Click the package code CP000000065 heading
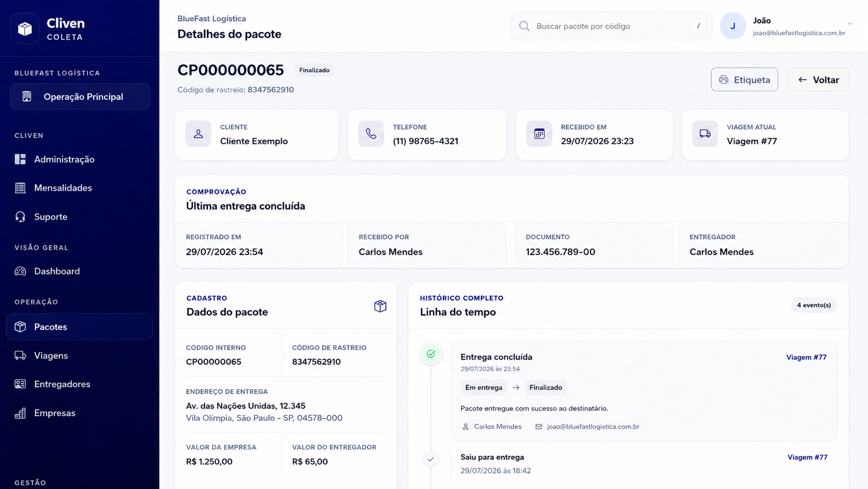Viewport: 868px width, 489px height. [230, 70]
